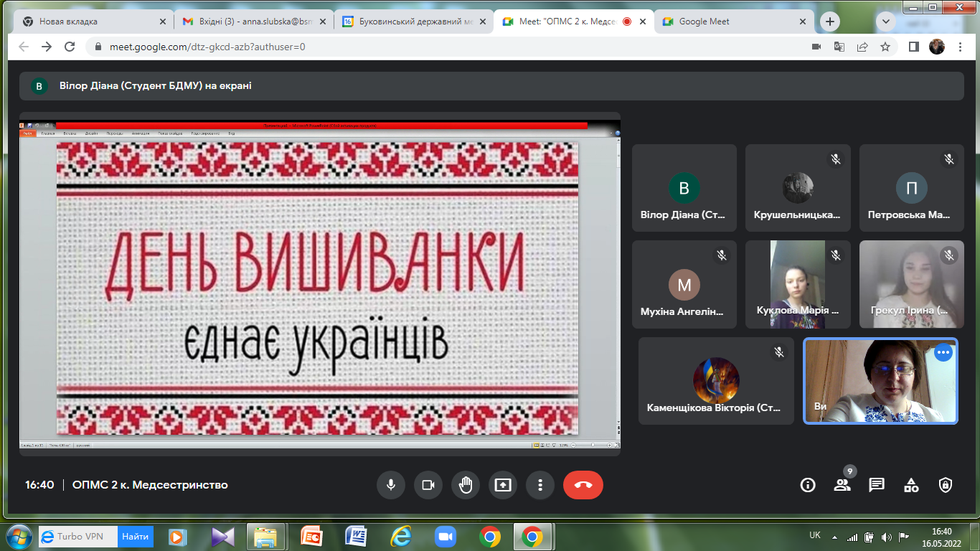Image resolution: width=980 pixels, height=551 pixels.
Task: Show hidden tray icons arrow
Action: [834, 537]
